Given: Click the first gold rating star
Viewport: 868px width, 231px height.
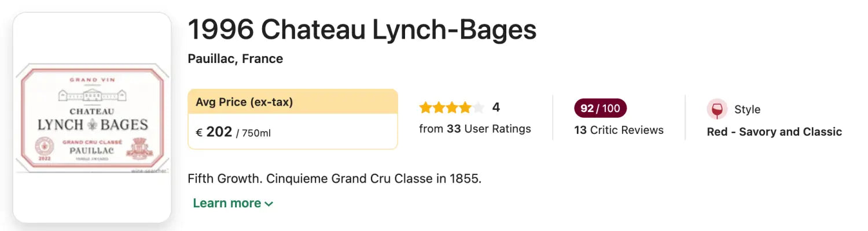Looking at the screenshot, I should coord(426,107).
